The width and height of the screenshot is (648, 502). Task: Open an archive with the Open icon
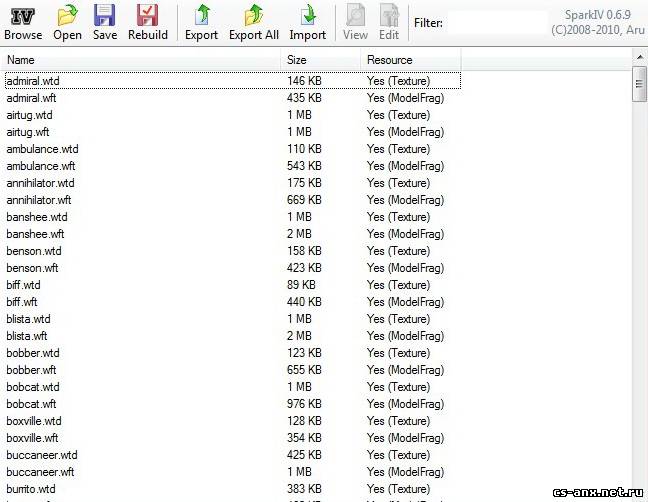tap(67, 23)
